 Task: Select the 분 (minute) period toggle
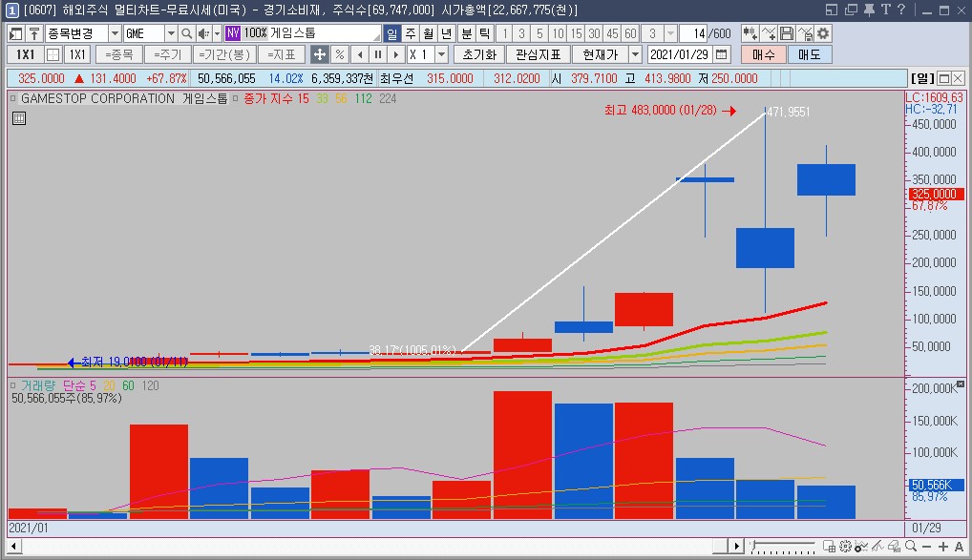tap(467, 33)
